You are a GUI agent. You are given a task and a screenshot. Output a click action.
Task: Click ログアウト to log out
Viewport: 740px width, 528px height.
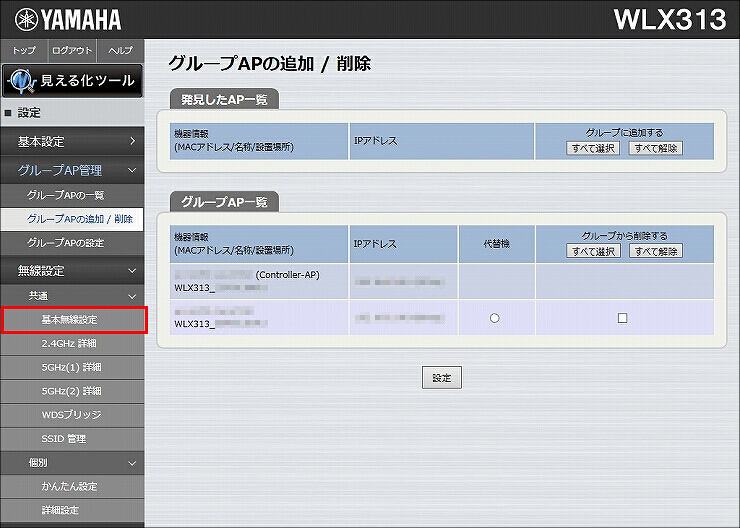pos(72,50)
